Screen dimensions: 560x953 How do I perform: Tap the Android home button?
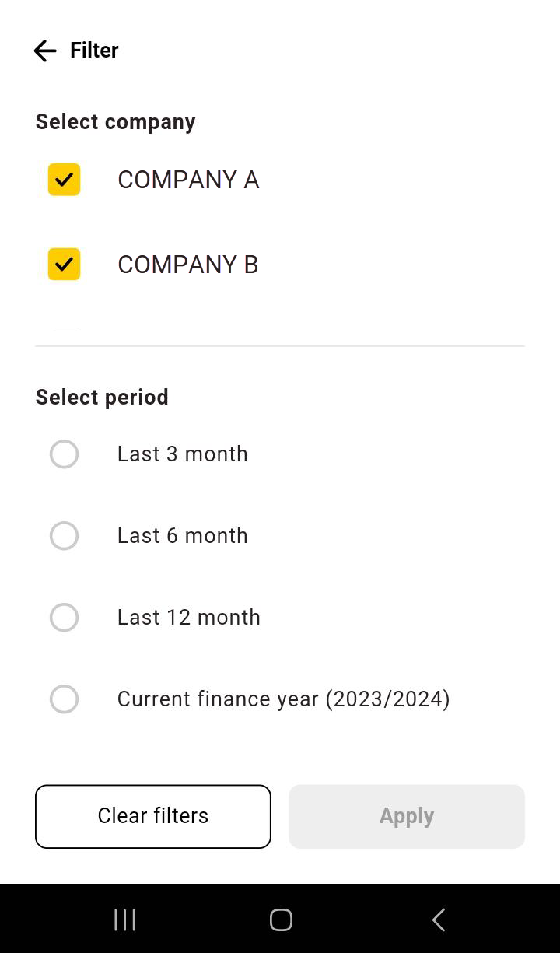coord(281,919)
